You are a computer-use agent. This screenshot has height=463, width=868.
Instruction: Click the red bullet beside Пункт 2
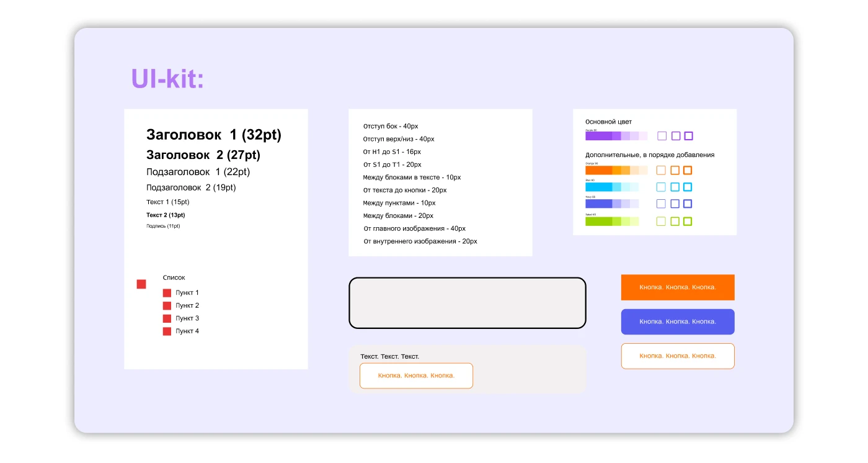(x=167, y=306)
